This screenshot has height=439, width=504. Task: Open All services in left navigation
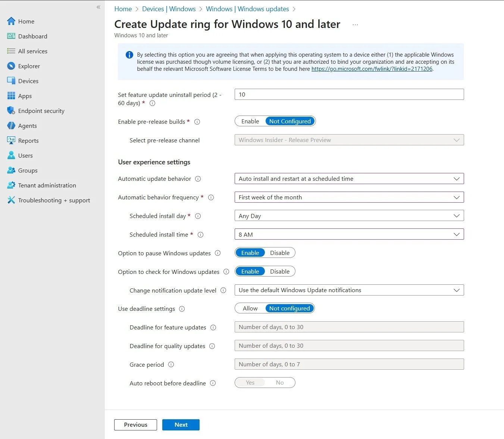(x=33, y=51)
